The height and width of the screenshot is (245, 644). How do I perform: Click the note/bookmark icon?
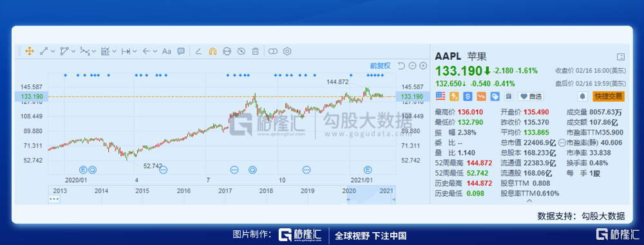[x=509, y=96]
